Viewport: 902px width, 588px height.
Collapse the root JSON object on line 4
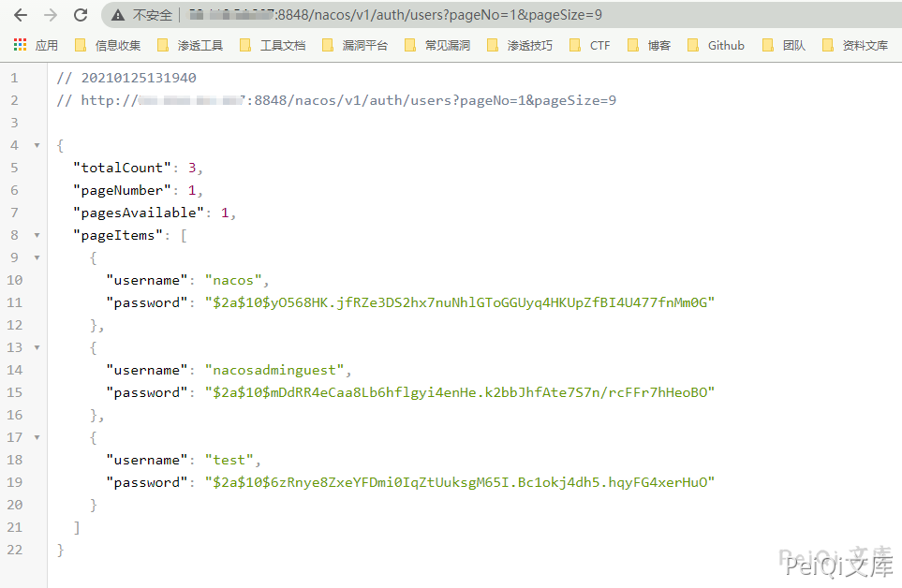pos(37,145)
